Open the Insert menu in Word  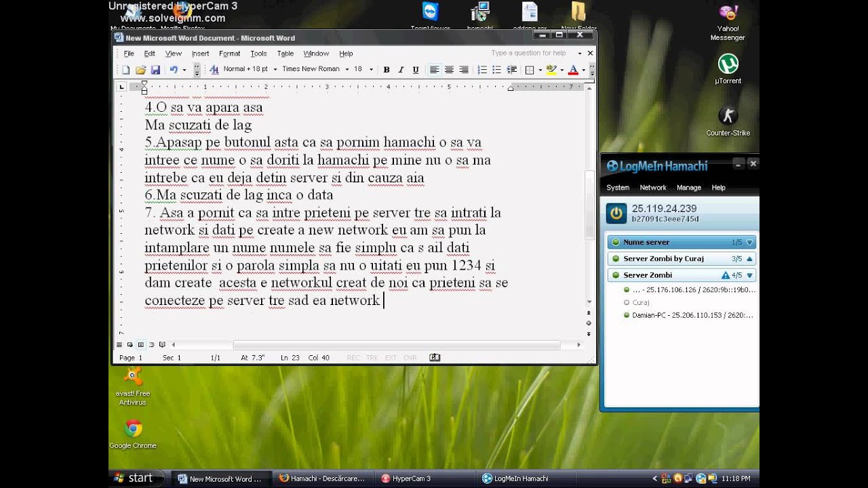[x=201, y=54]
